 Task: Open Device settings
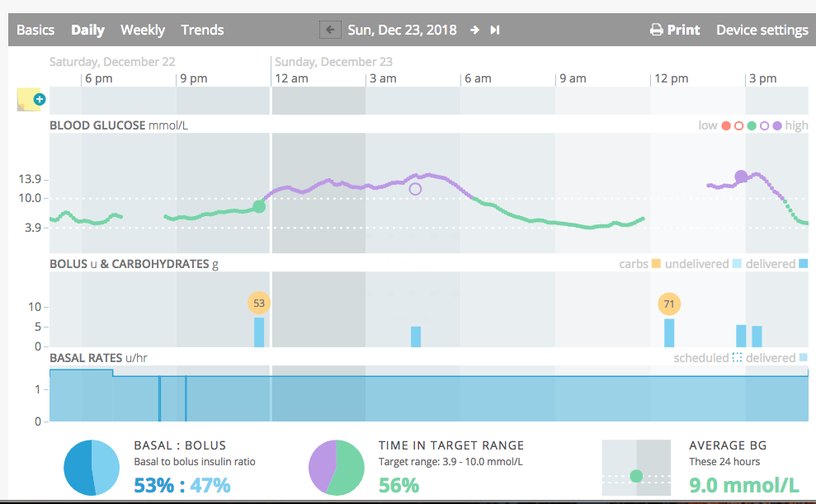762,31
